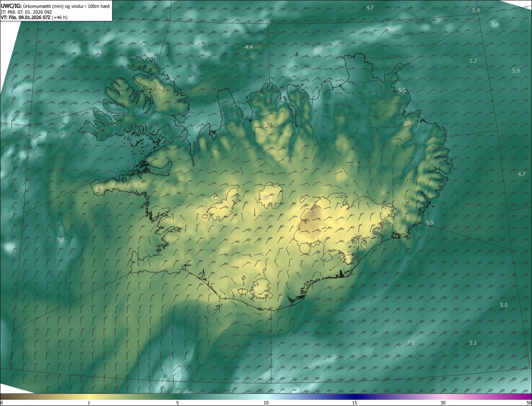Screen dimensions: 532x406
Task: Click the 15 tick on the colour scale
Action: tap(355, 403)
